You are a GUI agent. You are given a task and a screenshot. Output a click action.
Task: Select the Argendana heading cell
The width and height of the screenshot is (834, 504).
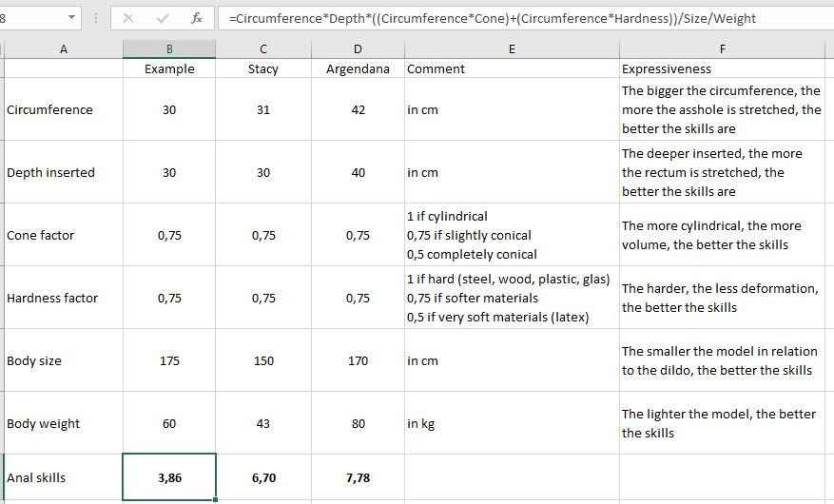pos(358,68)
